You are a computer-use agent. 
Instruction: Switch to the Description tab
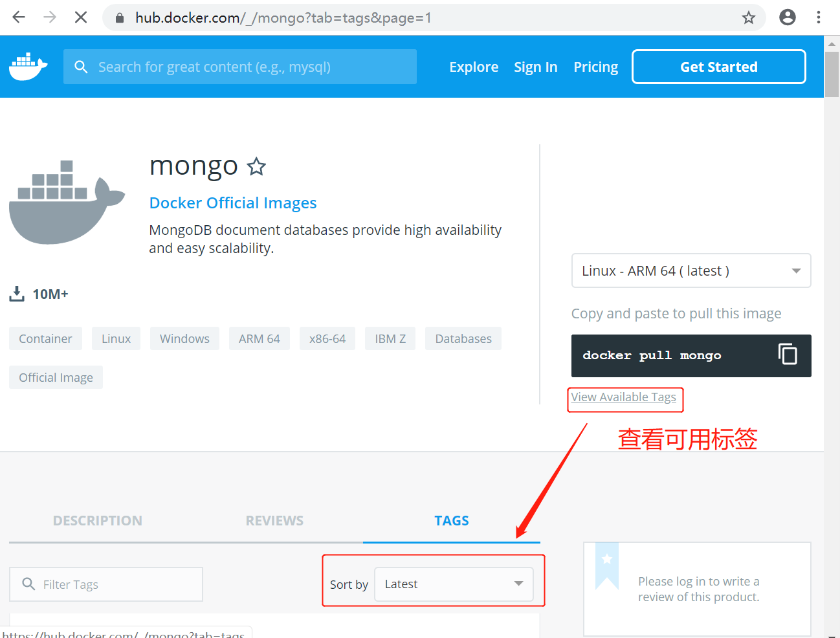(98, 521)
